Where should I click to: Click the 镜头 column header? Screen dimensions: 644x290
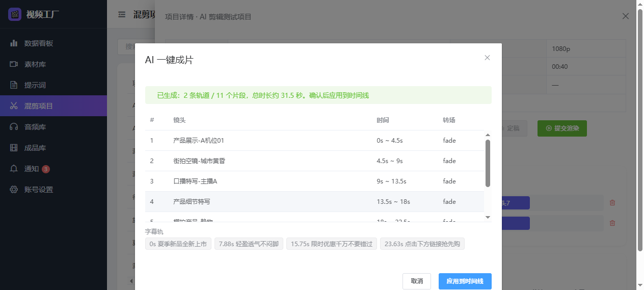(179, 120)
